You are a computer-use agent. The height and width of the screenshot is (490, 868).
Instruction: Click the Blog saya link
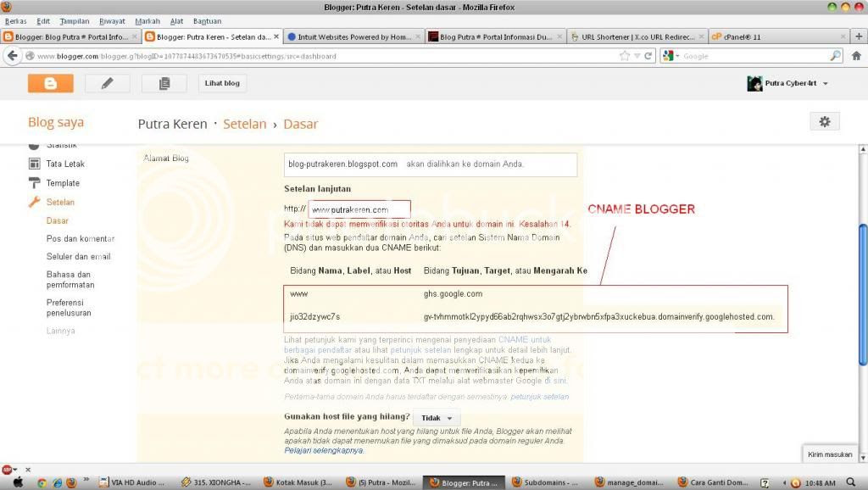tap(56, 122)
